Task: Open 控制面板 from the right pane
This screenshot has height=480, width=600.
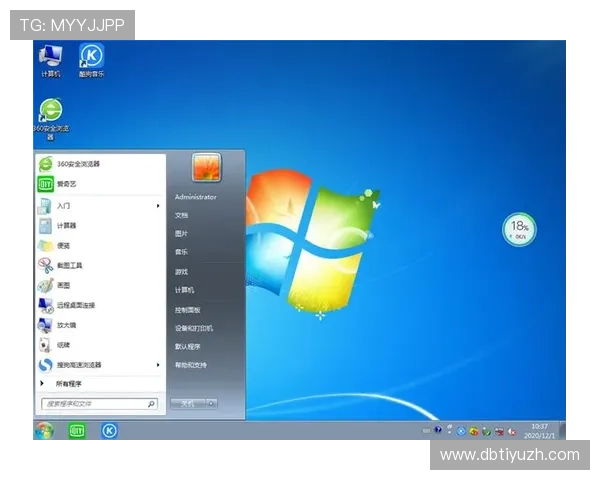Action: (x=189, y=310)
